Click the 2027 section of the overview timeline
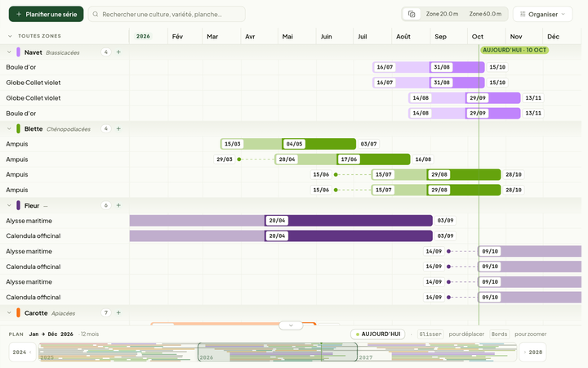 click(437, 352)
